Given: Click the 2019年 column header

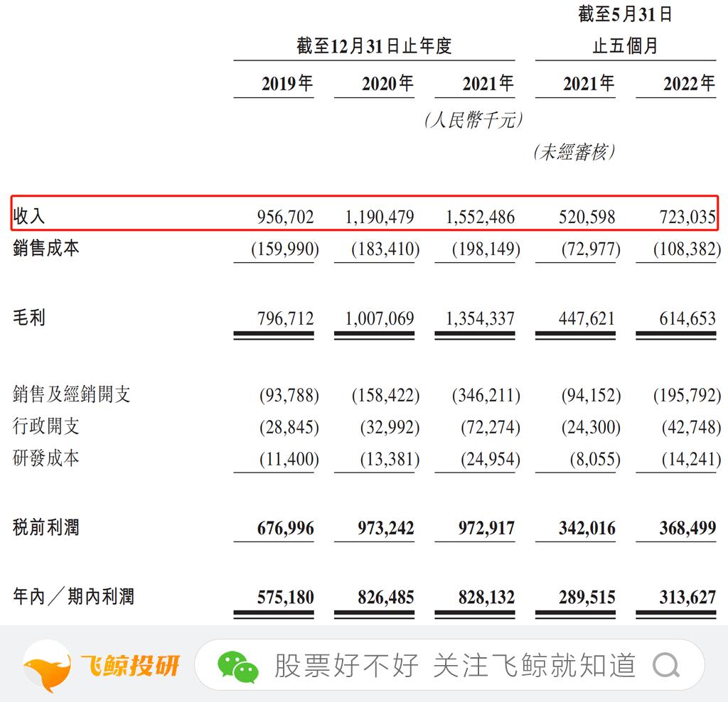Looking at the screenshot, I should pyautogui.click(x=287, y=84).
